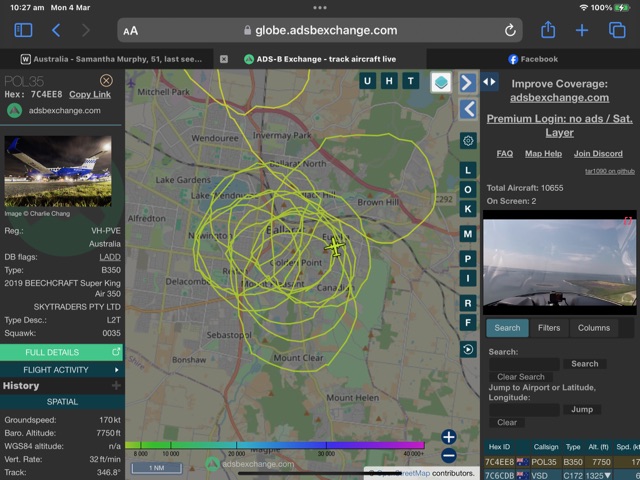The height and width of the screenshot is (480, 640).
Task: Toggle the T track button on map
Action: [x=410, y=81]
